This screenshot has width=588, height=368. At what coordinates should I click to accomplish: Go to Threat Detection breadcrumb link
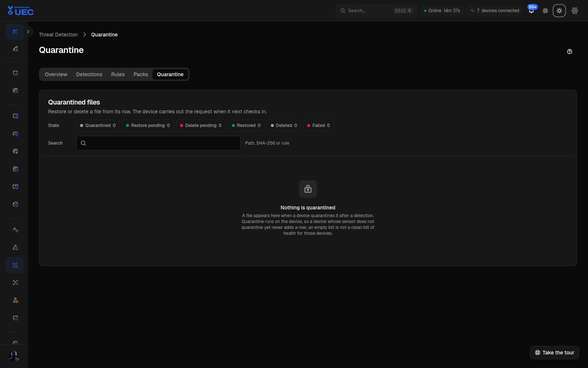coord(58,35)
